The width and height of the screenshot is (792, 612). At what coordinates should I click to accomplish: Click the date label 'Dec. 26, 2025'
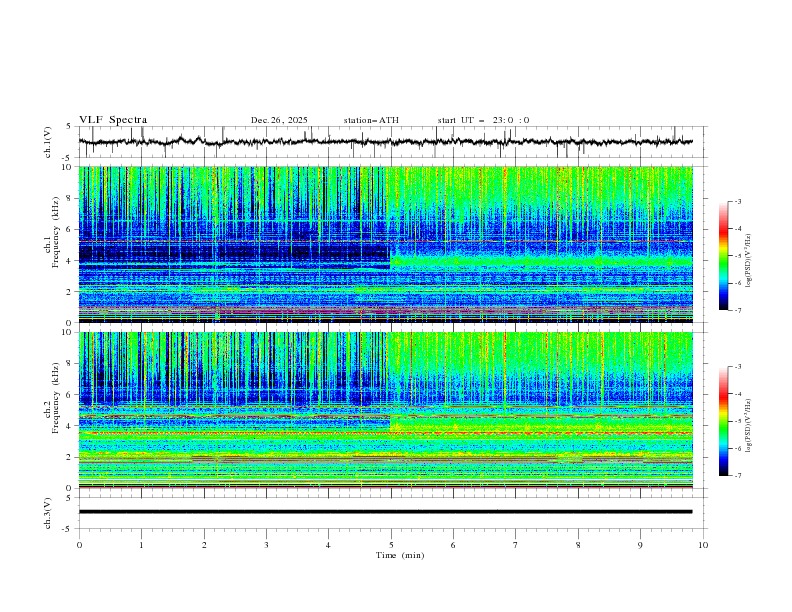tap(279, 120)
